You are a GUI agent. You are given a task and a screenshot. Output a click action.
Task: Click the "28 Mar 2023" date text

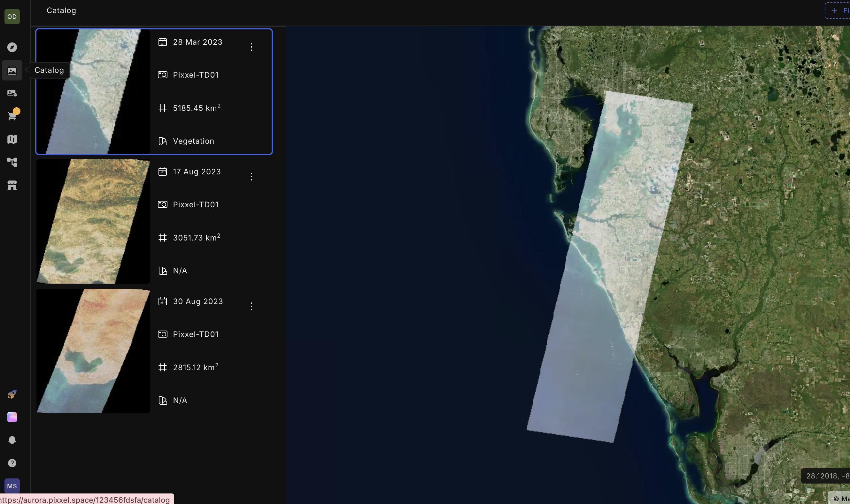pos(198,42)
